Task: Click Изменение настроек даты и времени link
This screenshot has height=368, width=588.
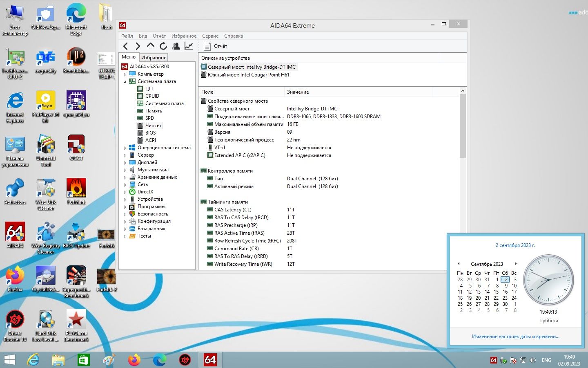Action: [x=515, y=337]
